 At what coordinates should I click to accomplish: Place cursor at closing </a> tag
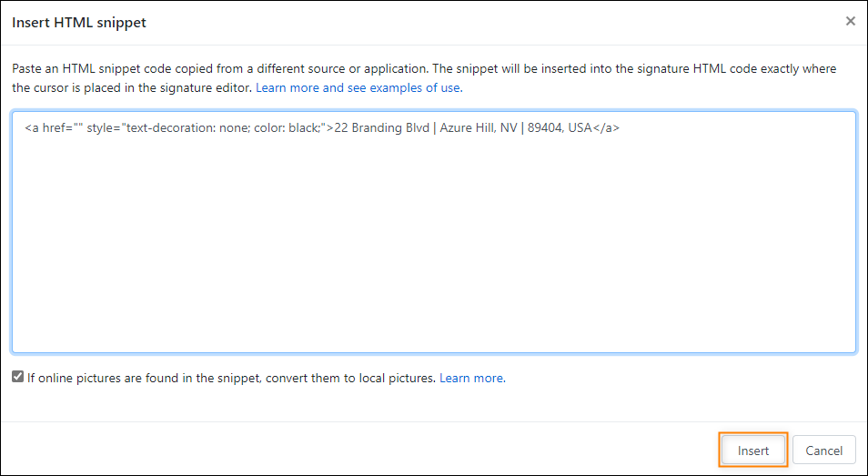click(x=606, y=128)
